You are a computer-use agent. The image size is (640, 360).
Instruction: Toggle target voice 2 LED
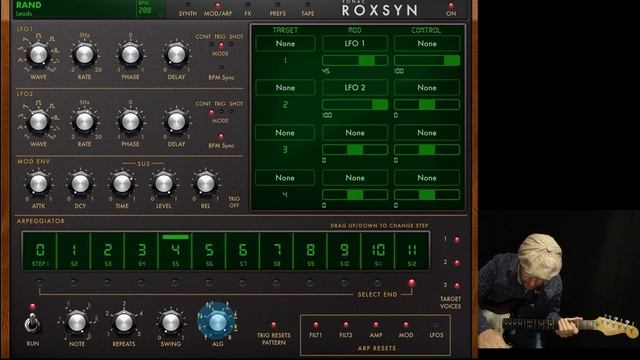coord(457,263)
